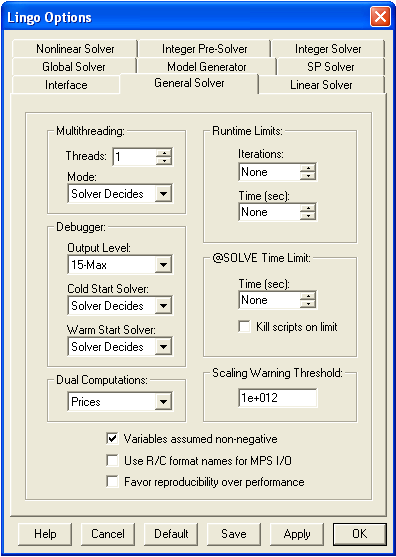Confirm options with the OK button
Screen dimensions: 396x557
pos(360,534)
